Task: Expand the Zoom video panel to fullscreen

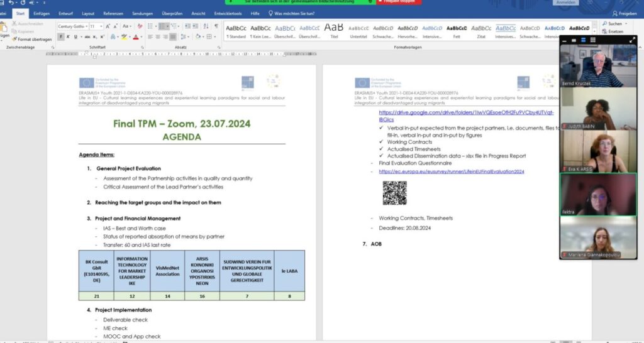Action: click(x=632, y=40)
